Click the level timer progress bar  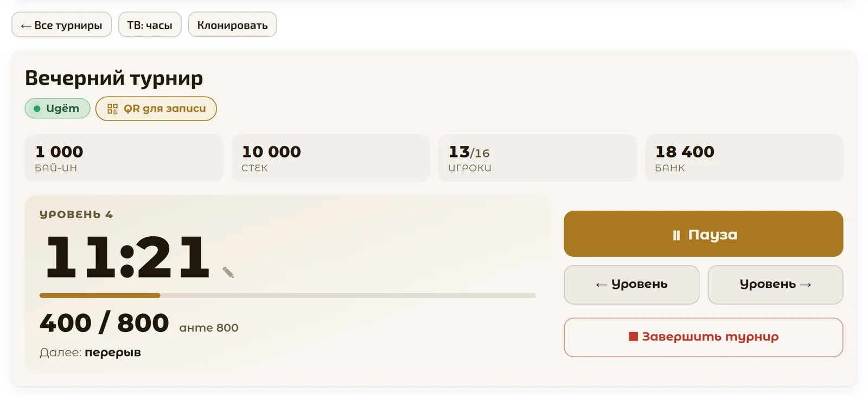coord(288,295)
